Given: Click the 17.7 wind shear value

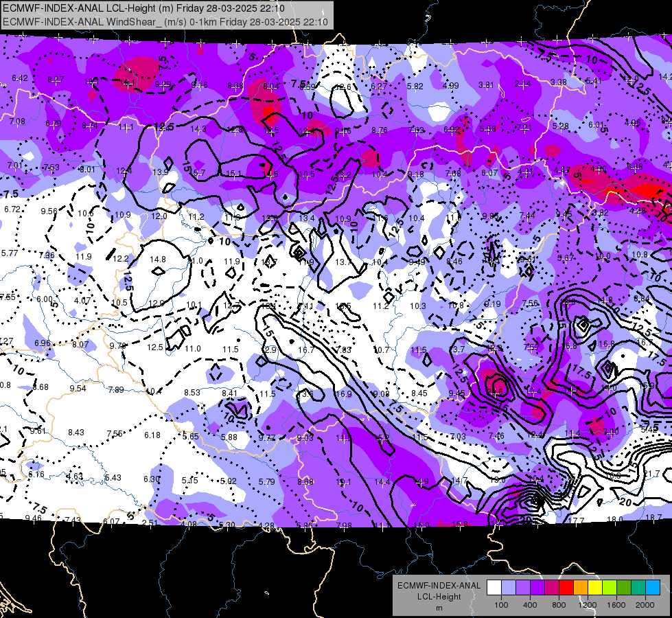Looking at the screenshot, I should pyautogui.click(x=577, y=520).
